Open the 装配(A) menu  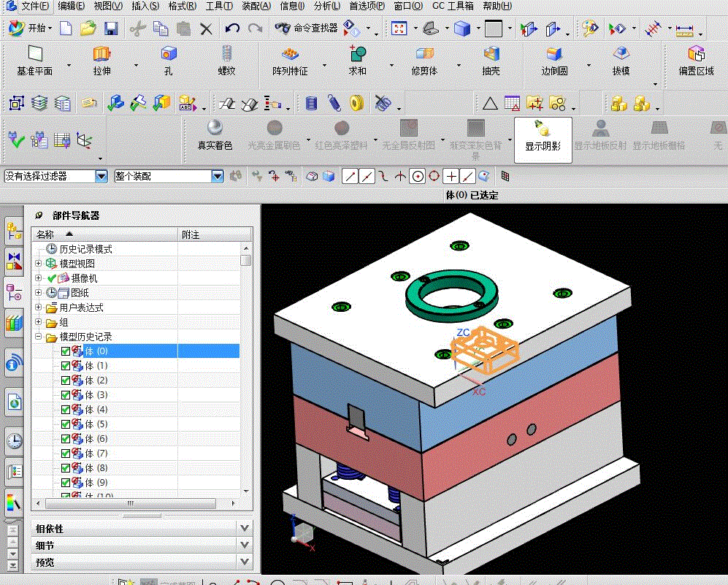click(256, 6)
